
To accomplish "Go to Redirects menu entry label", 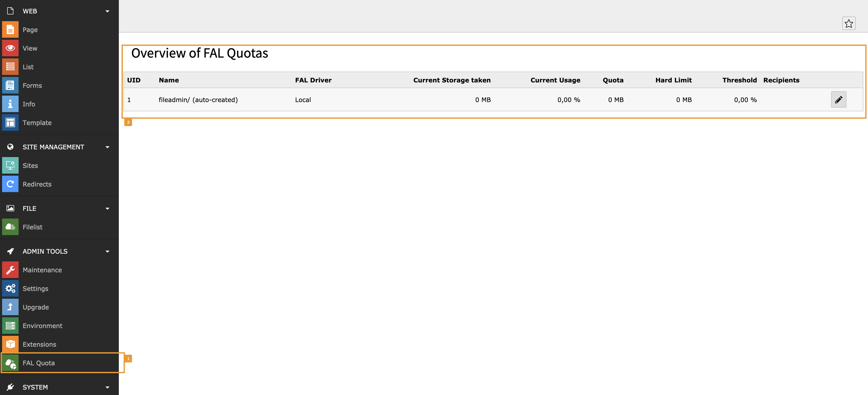I will pyautogui.click(x=37, y=184).
